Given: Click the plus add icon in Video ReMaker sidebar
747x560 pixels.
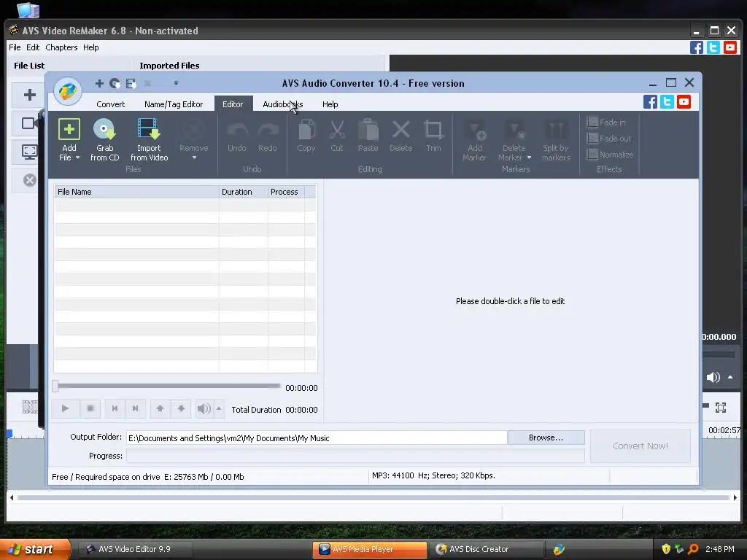Looking at the screenshot, I should (29, 95).
